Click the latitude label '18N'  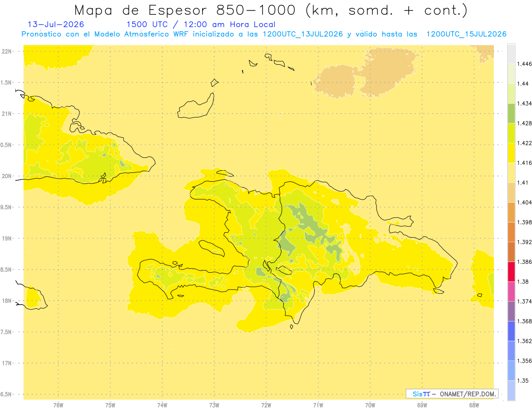tap(7, 301)
